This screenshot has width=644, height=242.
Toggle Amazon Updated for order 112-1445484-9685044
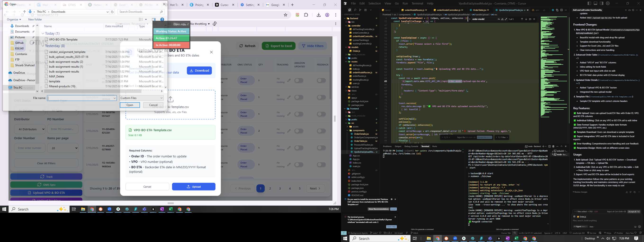pos(299,165)
